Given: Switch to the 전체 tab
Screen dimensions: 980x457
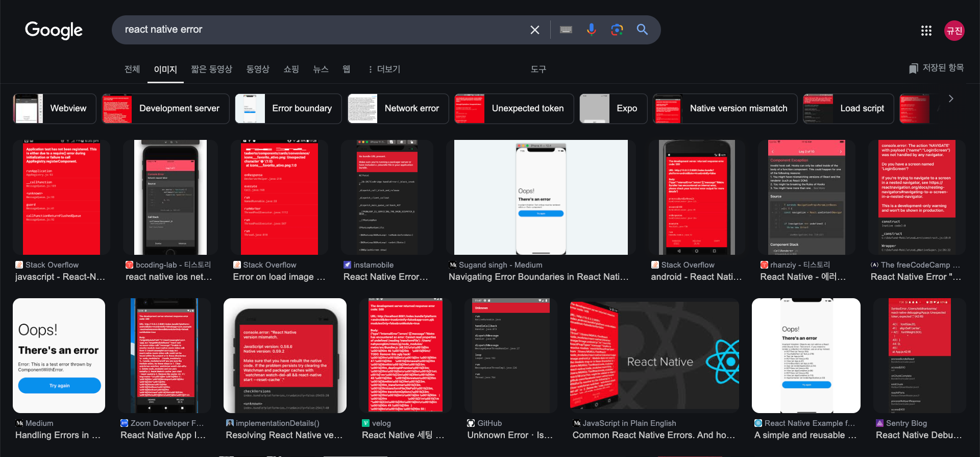Looking at the screenshot, I should [x=132, y=69].
